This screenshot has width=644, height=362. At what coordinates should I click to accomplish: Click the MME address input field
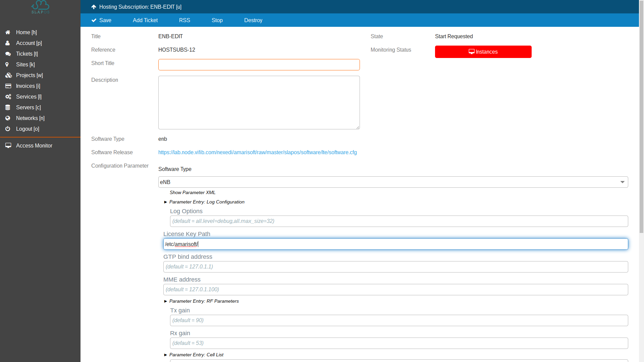(x=396, y=290)
